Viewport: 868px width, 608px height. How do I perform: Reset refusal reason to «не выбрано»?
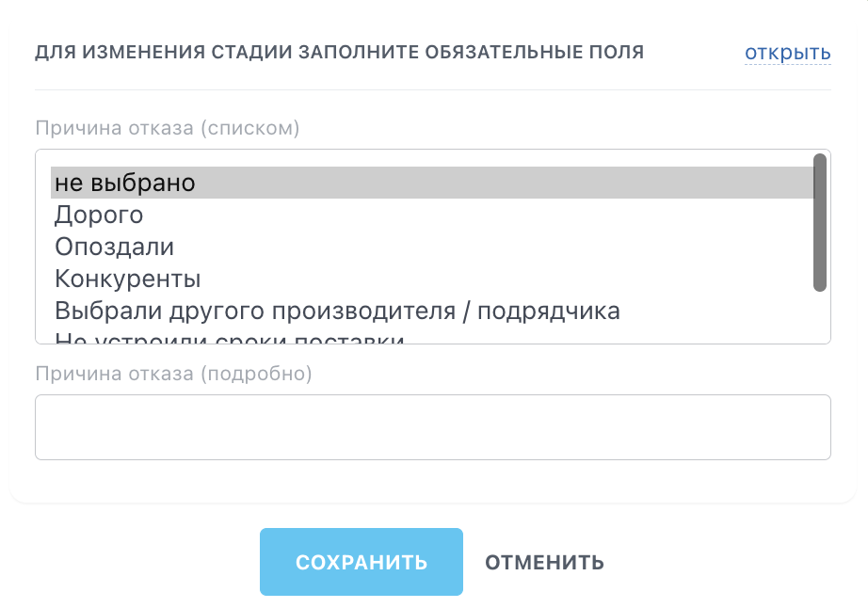(124, 183)
